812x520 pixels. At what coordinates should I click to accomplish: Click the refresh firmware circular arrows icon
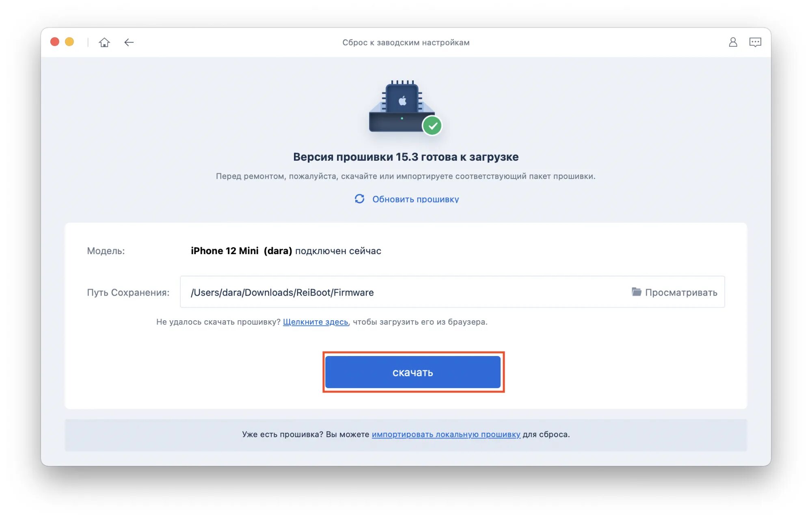click(359, 199)
